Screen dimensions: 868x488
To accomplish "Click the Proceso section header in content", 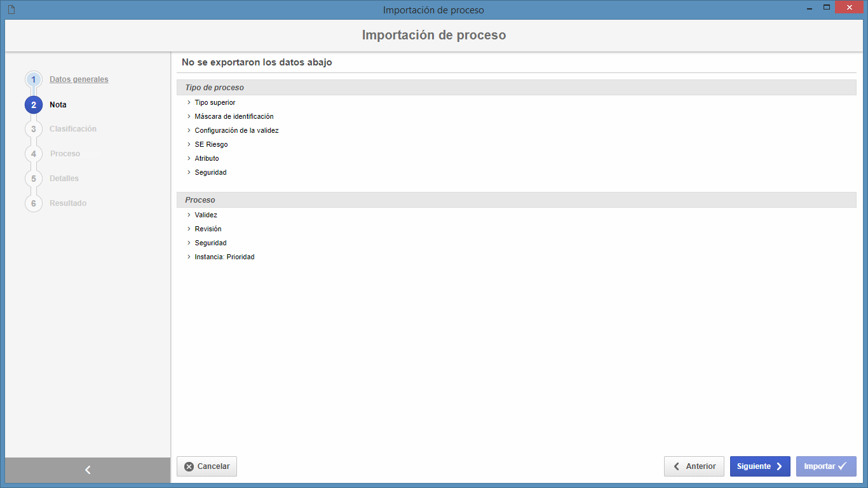I will 517,200.
